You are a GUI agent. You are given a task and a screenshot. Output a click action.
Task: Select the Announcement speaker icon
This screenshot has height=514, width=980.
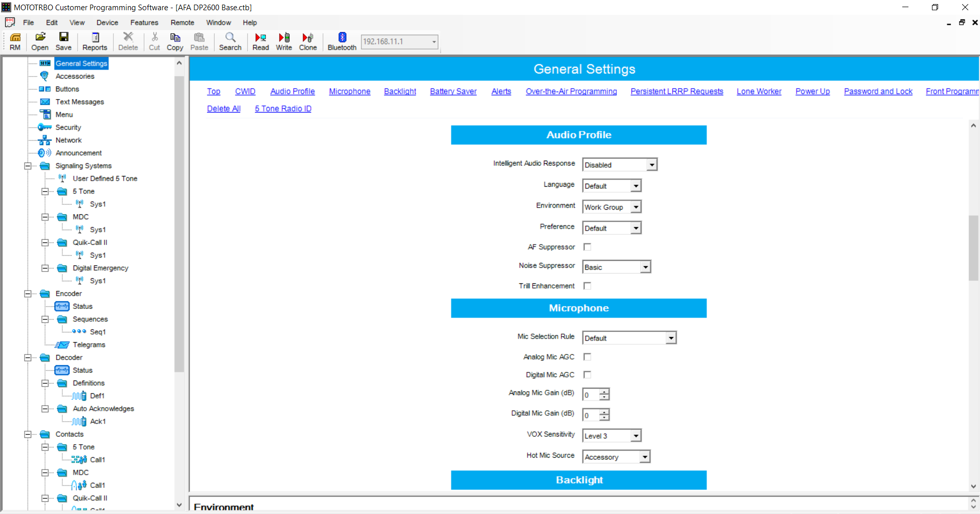[45, 153]
